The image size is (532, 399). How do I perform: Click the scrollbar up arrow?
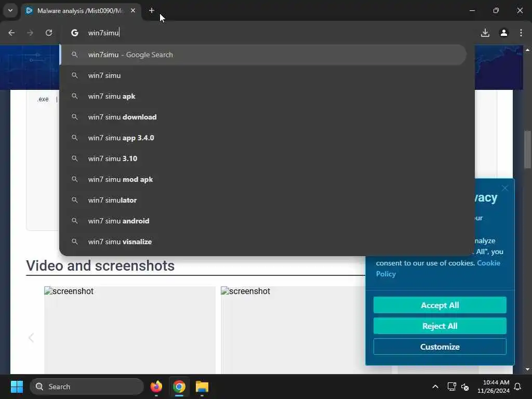click(527, 50)
